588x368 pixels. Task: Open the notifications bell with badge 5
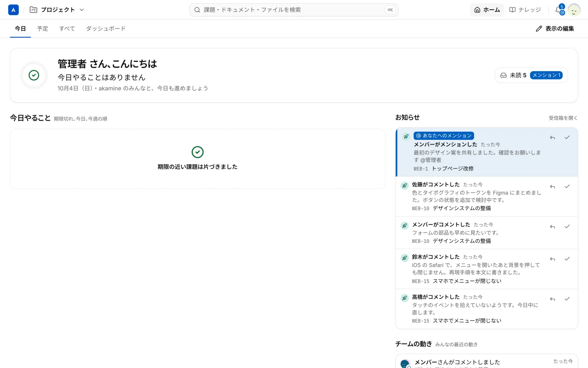[x=560, y=10]
